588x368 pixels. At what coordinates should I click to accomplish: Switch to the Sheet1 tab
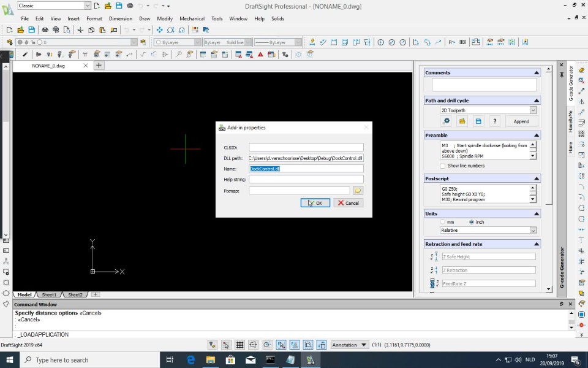coord(49,294)
